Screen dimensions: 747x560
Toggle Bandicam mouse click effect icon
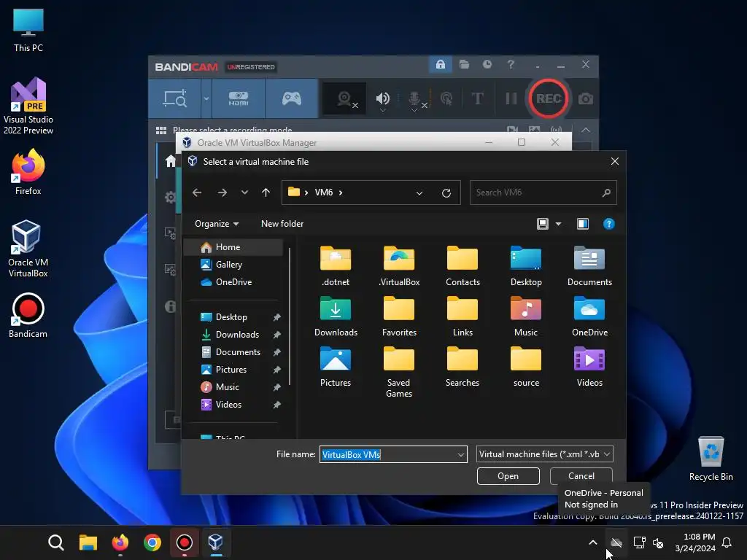pyautogui.click(x=446, y=99)
